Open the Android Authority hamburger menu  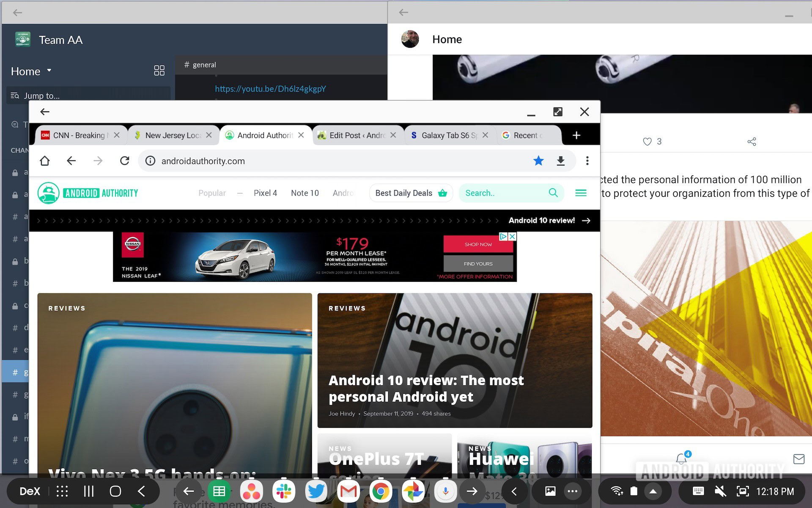click(581, 193)
